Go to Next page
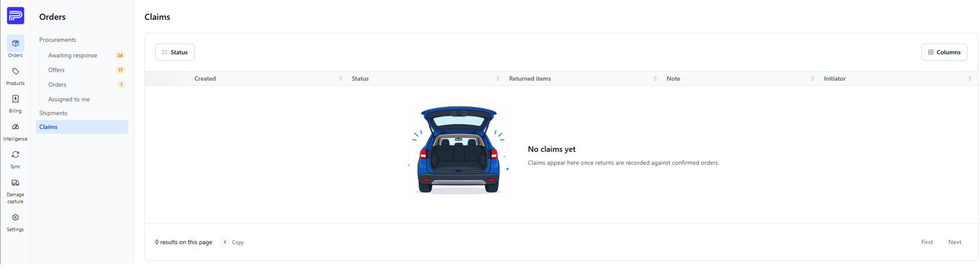 coord(954,242)
